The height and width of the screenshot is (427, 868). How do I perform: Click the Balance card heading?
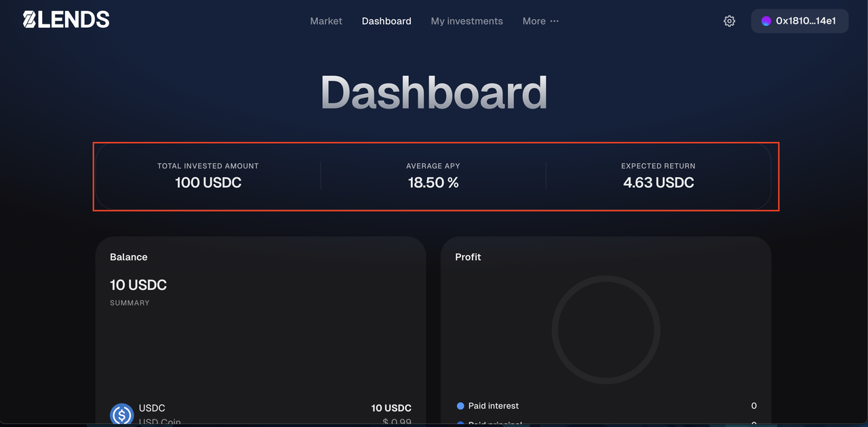pyautogui.click(x=129, y=257)
